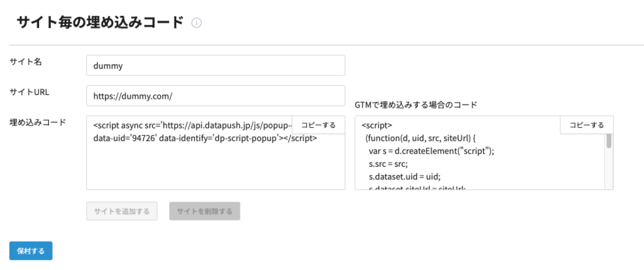Click the サイトを追加する button

click(121, 211)
